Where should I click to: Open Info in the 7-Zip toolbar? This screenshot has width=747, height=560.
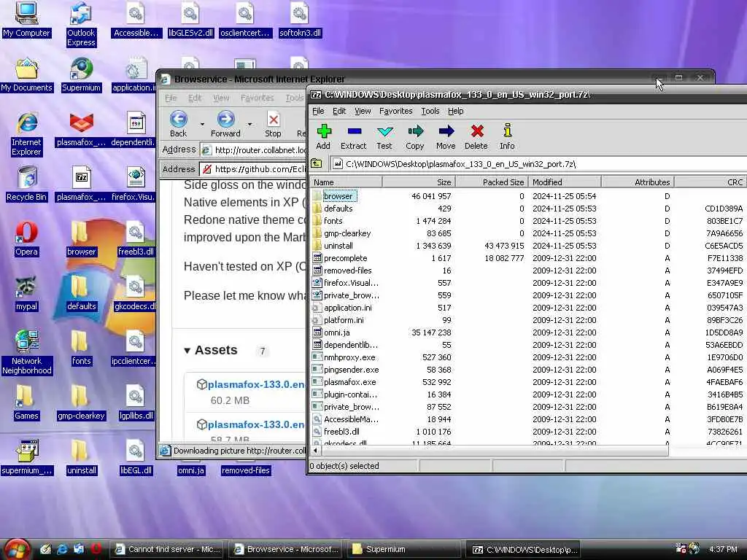pos(508,136)
